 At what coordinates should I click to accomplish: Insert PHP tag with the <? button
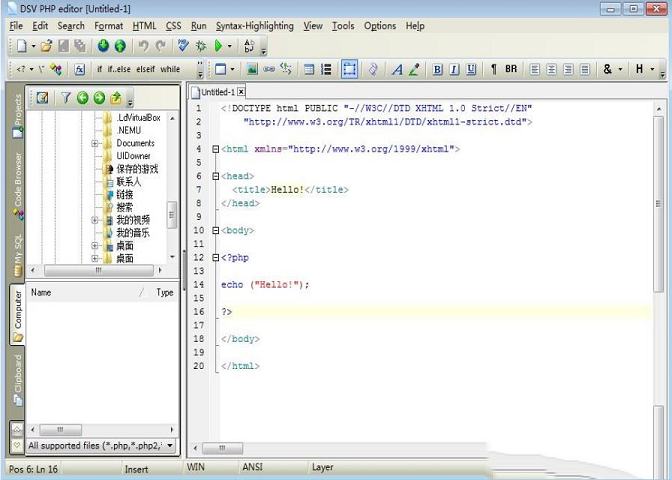[21, 69]
